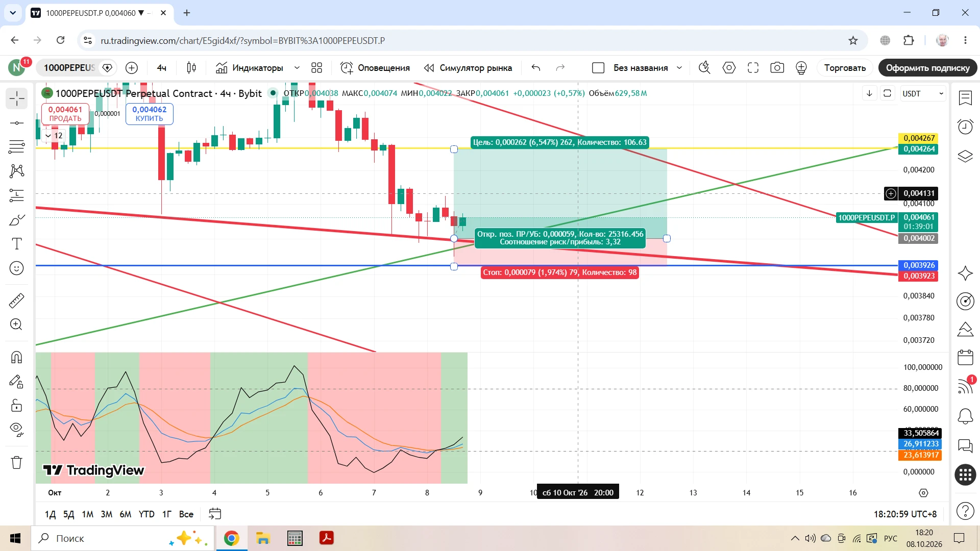Select YTD time range
The image size is (980, 551).
click(146, 514)
